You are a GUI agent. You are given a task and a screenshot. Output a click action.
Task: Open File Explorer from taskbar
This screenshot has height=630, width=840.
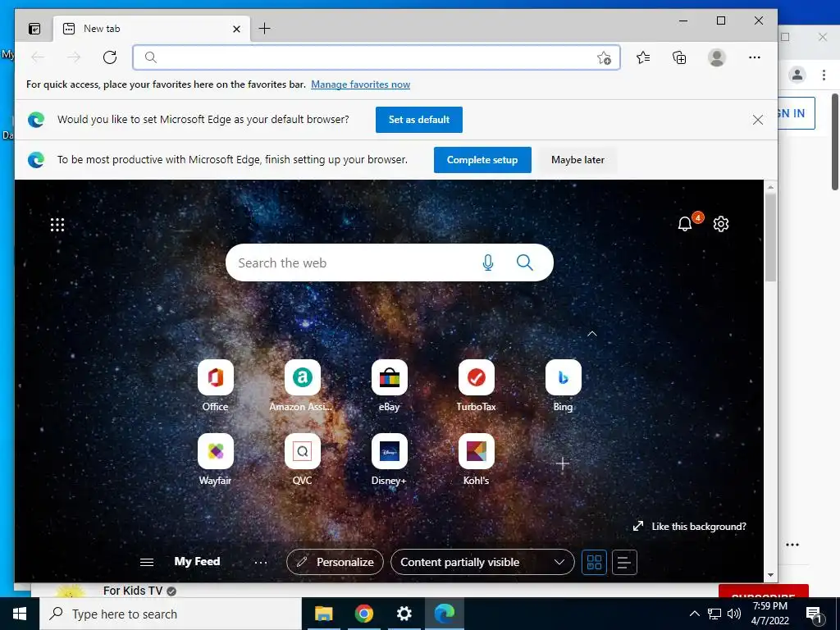pos(323,614)
